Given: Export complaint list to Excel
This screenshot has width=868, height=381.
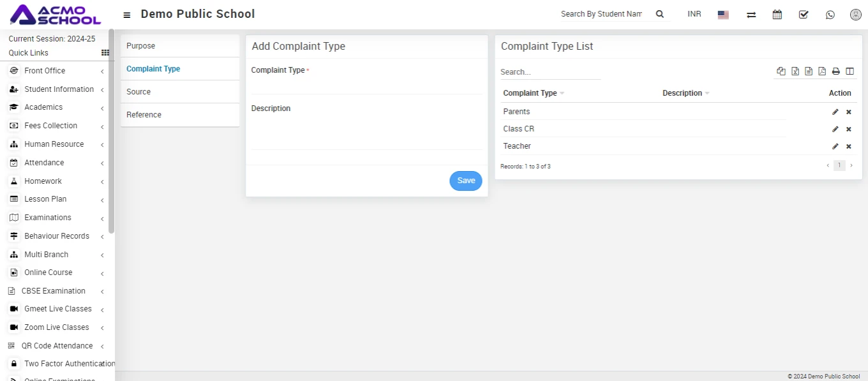Looking at the screenshot, I should [x=795, y=71].
